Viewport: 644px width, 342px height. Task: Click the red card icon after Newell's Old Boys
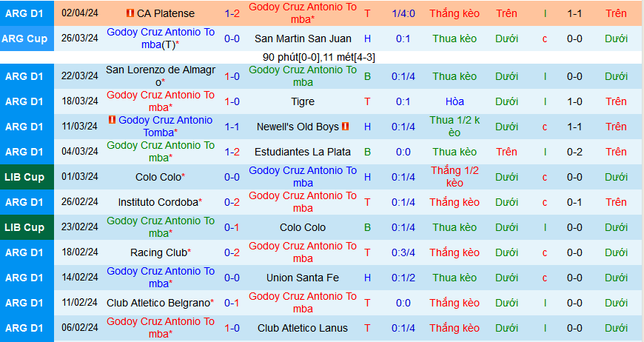tap(345, 127)
